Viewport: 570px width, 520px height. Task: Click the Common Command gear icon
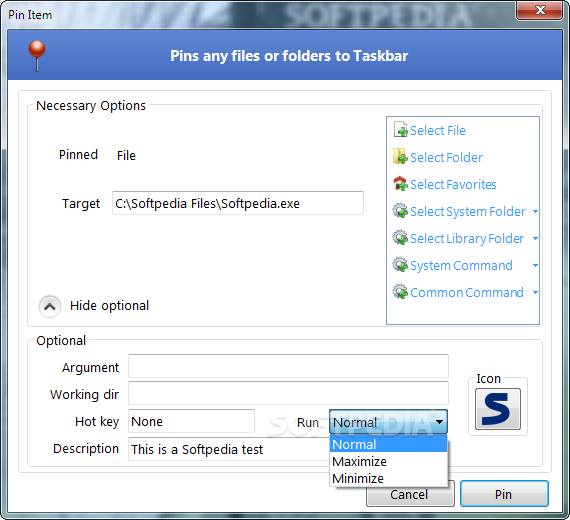(x=400, y=292)
